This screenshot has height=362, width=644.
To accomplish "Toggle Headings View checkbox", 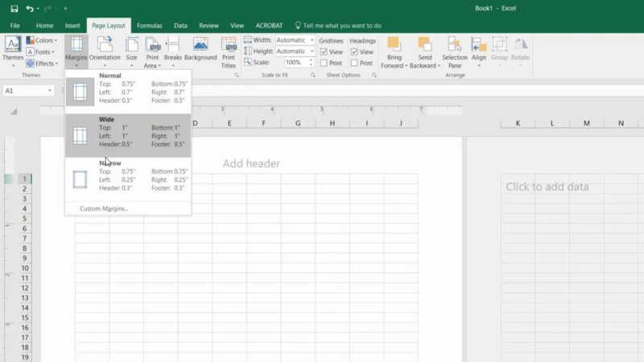I will pos(354,51).
